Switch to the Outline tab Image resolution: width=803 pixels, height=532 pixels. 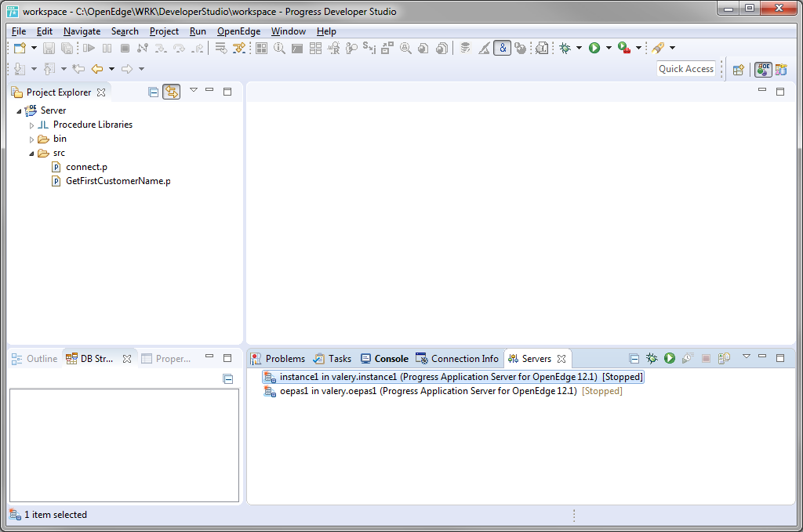pos(35,359)
